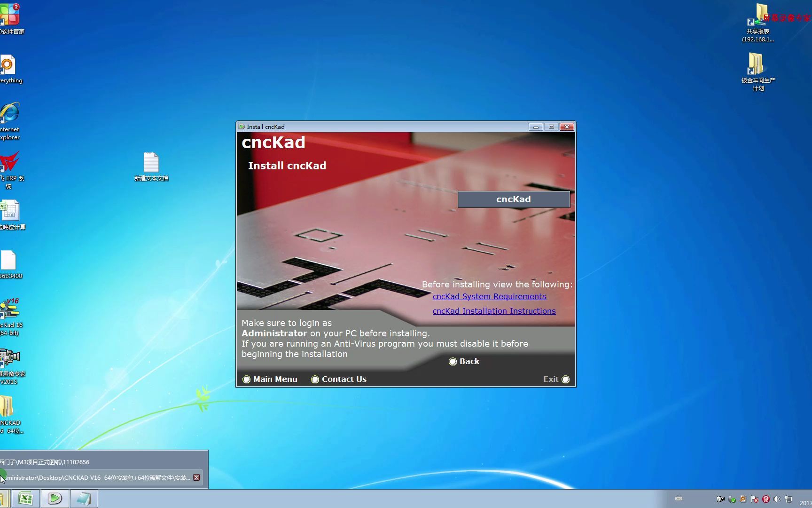
Task: Click the green play installer taskbar button
Action: pos(55,499)
